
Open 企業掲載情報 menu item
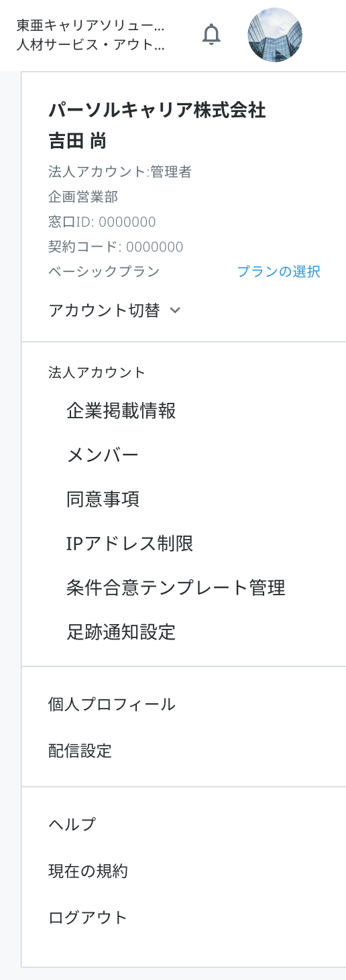point(121,411)
